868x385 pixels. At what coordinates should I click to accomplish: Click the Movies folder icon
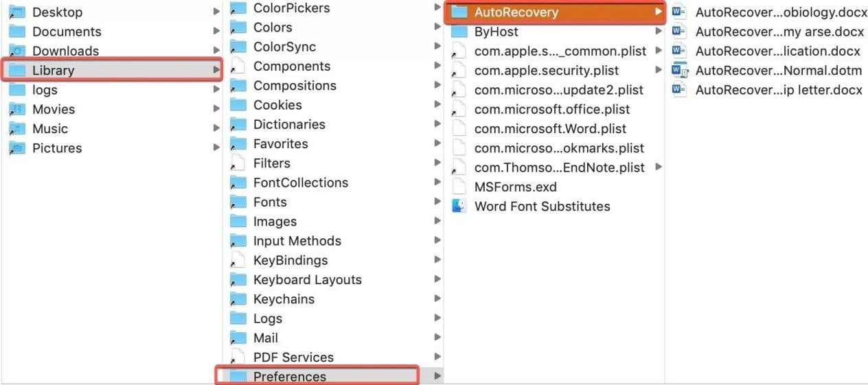[x=18, y=109]
